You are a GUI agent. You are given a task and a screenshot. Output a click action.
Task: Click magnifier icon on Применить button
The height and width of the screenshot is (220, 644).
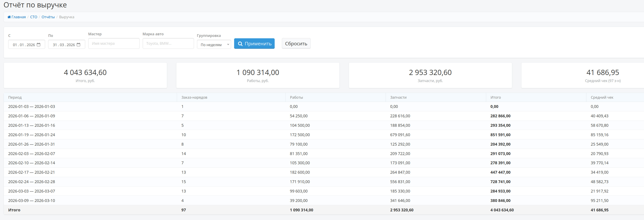tap(240, 44)
